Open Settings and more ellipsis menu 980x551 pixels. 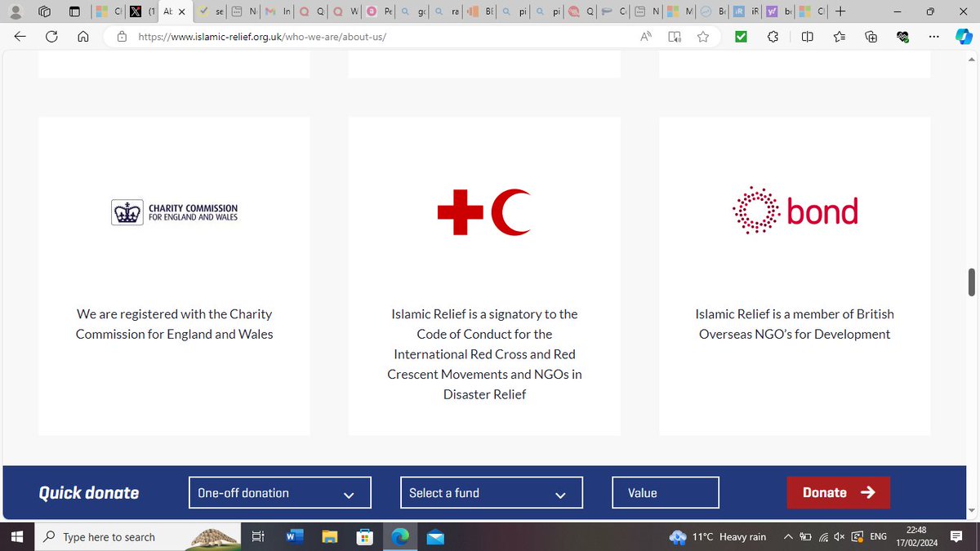[934, 37]
